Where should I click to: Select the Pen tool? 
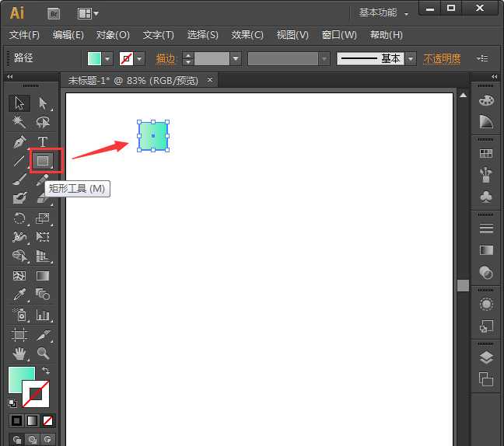click(19, 142)
